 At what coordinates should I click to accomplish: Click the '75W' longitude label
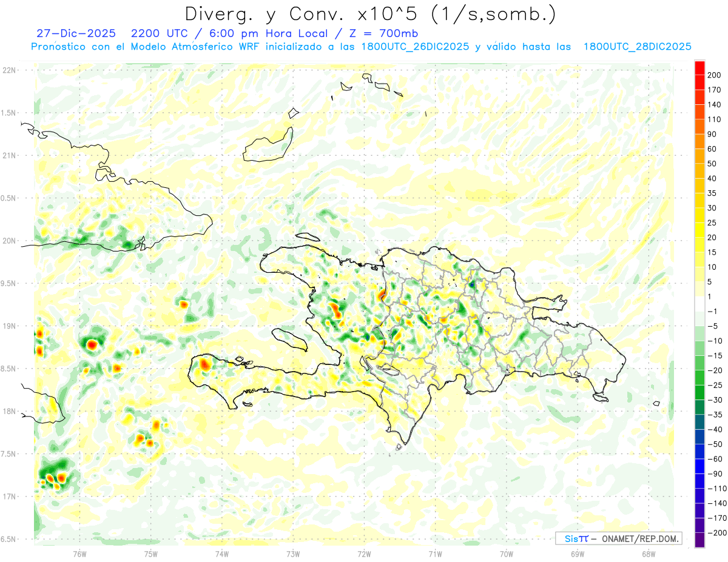[150, 554]
